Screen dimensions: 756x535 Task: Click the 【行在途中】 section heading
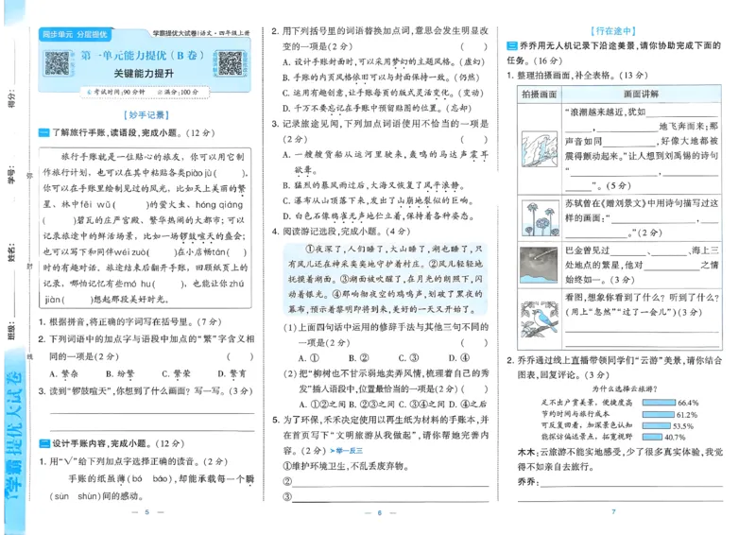(x=613, y=31)
